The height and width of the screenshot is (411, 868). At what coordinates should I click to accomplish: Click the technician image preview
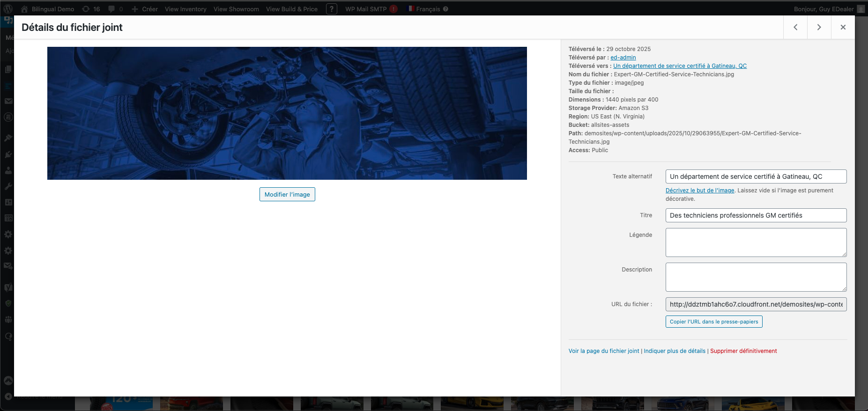click(x=287, y=113)
